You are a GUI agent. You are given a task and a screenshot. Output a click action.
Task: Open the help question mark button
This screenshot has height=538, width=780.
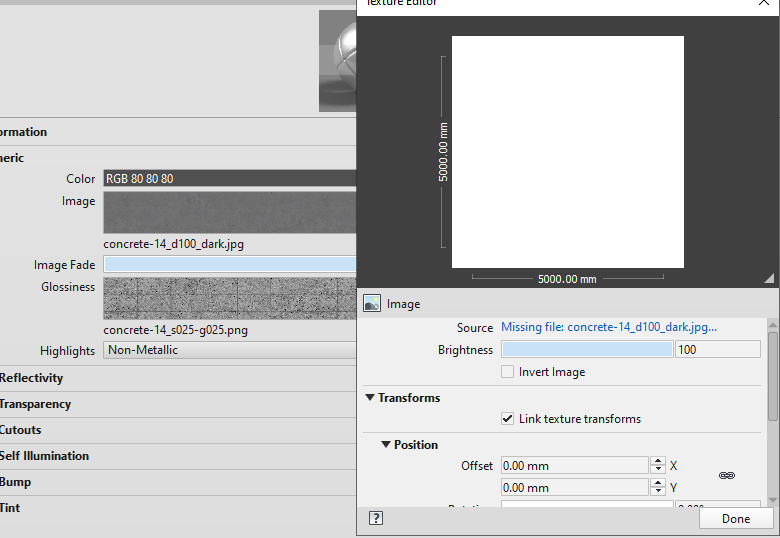(x=376, y=518)
